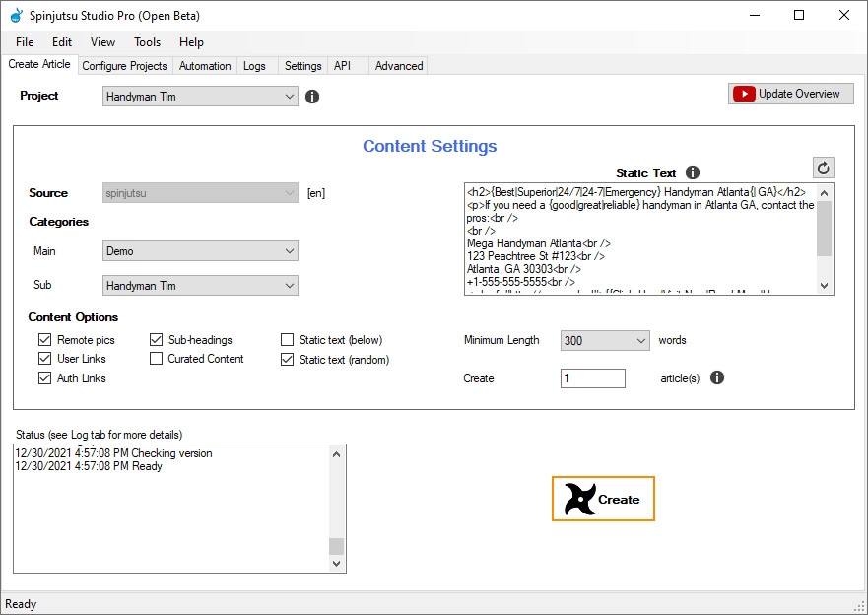Click the info icon beside the Project dropdown
The height and width of the screenshot is (615, 868).
pyautogui.click(x=312, y=97)
